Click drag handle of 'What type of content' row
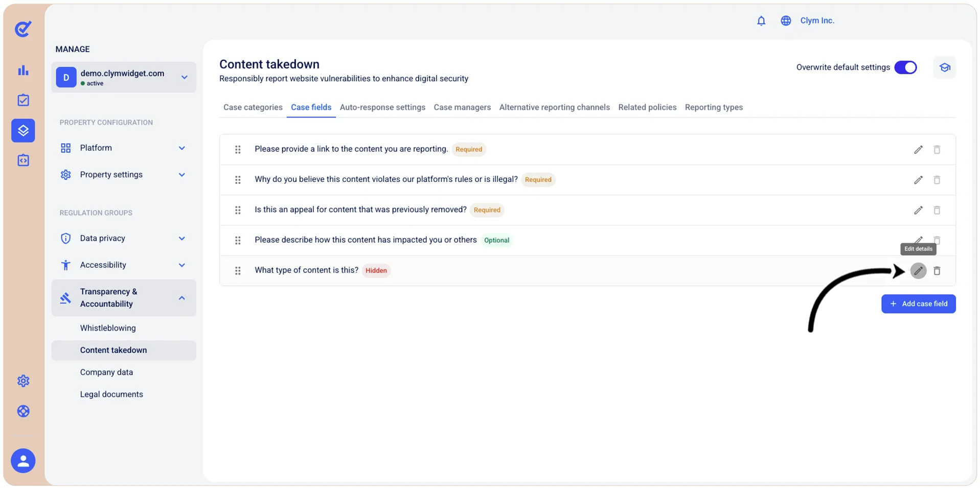980x488 pixels. pyautogui.click(x=238, y=271)
